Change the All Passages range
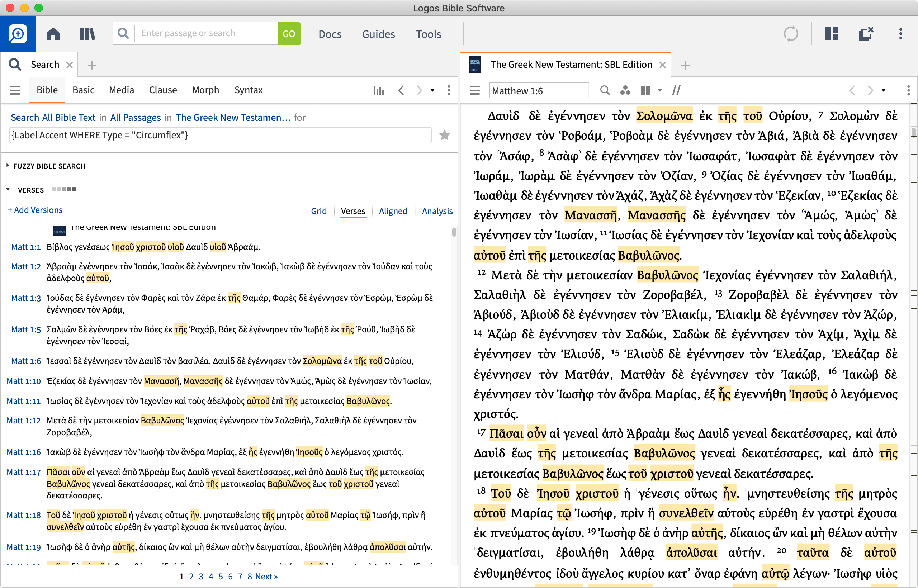 pyautogui.click(x=135, y=117)
